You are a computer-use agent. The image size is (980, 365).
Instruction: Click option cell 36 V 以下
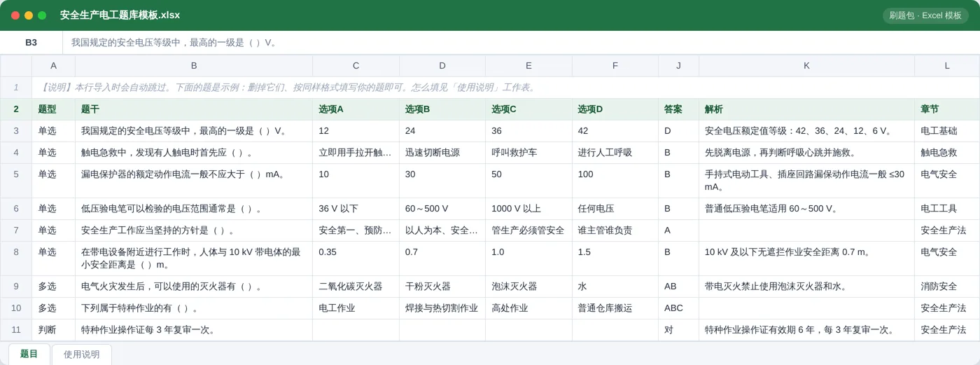pyautogui.click(x=356, y=209)
